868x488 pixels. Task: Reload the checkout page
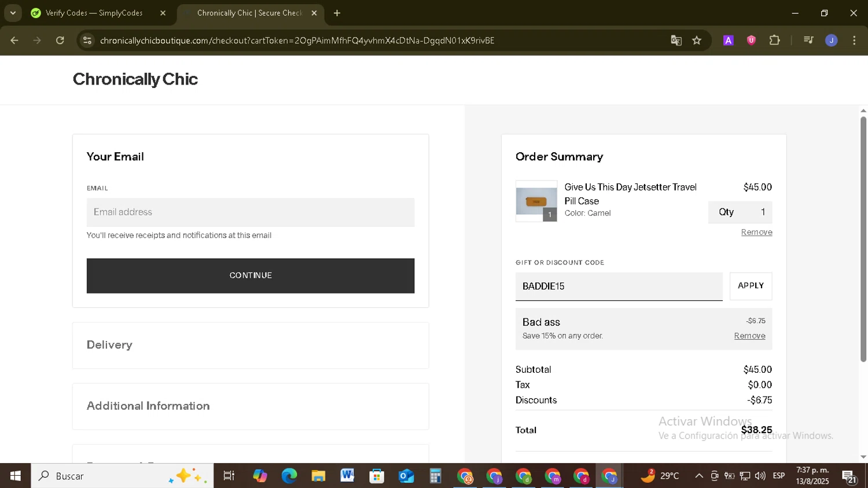[60, 41]
